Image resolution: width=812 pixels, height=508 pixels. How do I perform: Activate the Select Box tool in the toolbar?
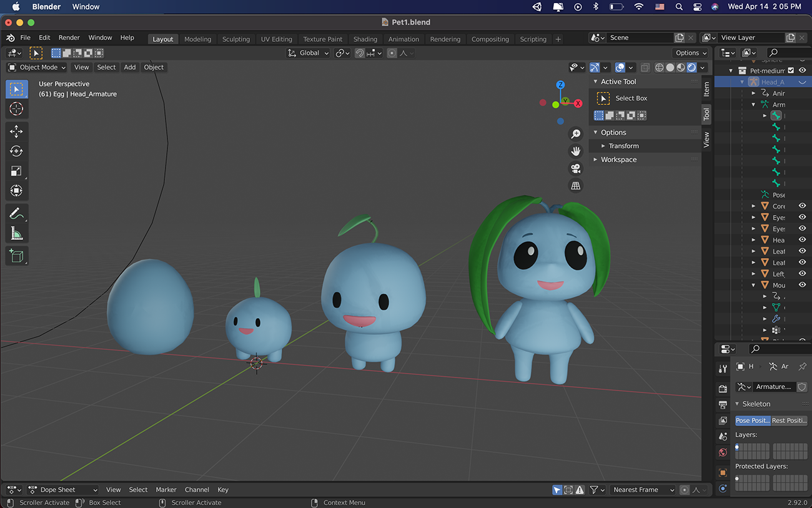pyautogui.click(x=17, y=89)
